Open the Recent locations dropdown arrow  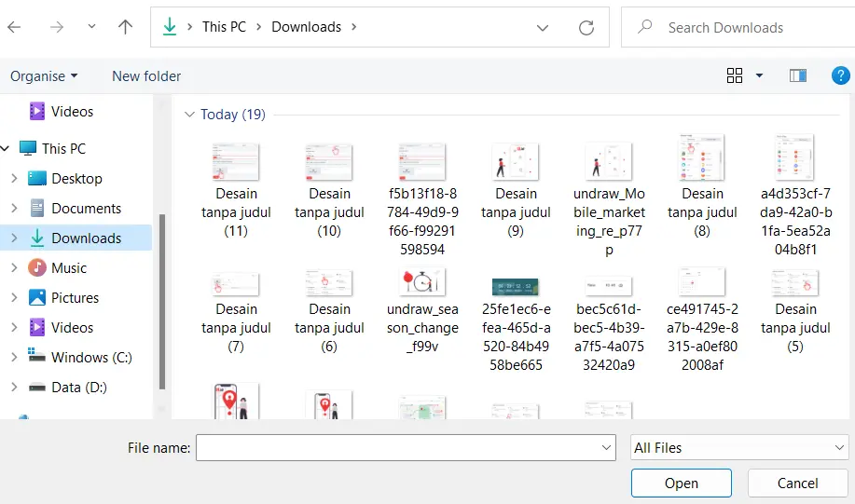pyautogui.click(x=91, y=27)
